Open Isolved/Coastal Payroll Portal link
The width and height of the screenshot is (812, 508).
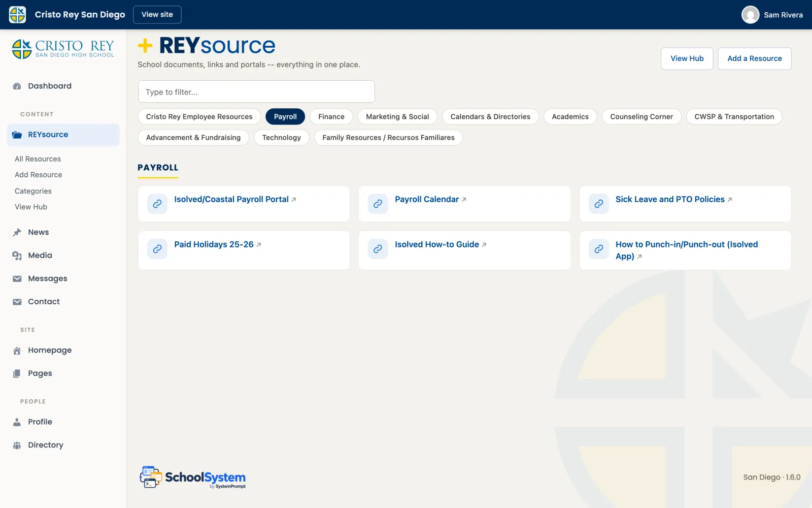231,200
